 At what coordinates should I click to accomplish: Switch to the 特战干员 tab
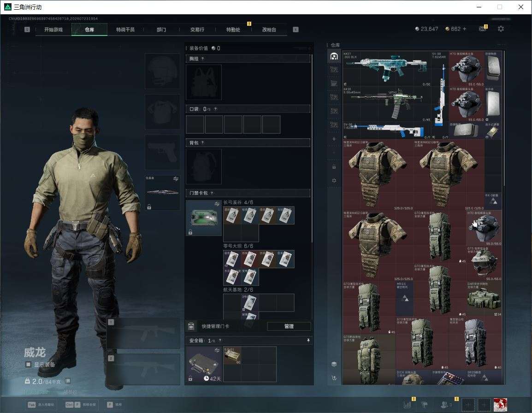125,29
